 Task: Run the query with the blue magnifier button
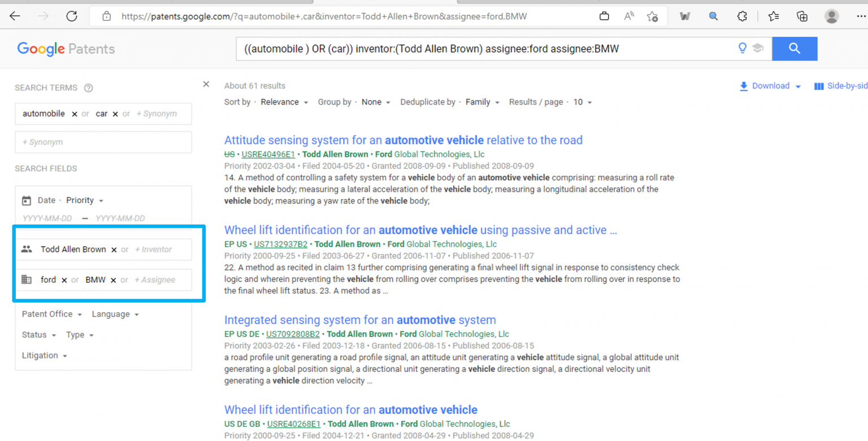click(x=795, y=49)
